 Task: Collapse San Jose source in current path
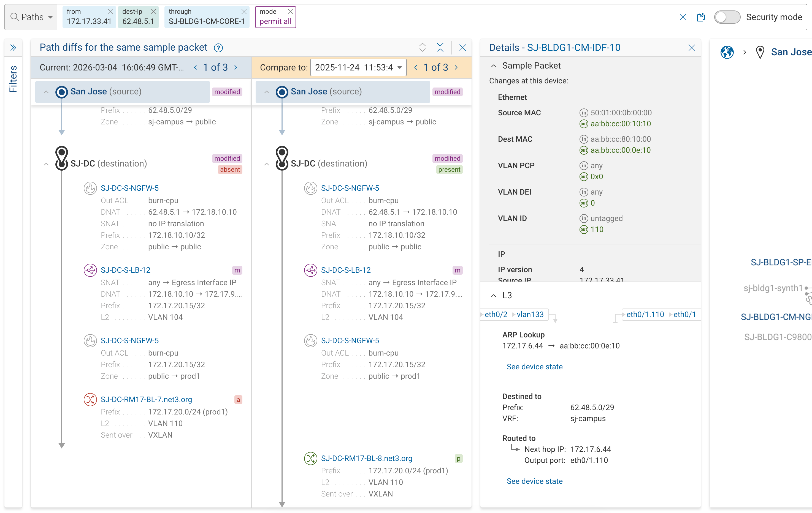pos(46,92)
